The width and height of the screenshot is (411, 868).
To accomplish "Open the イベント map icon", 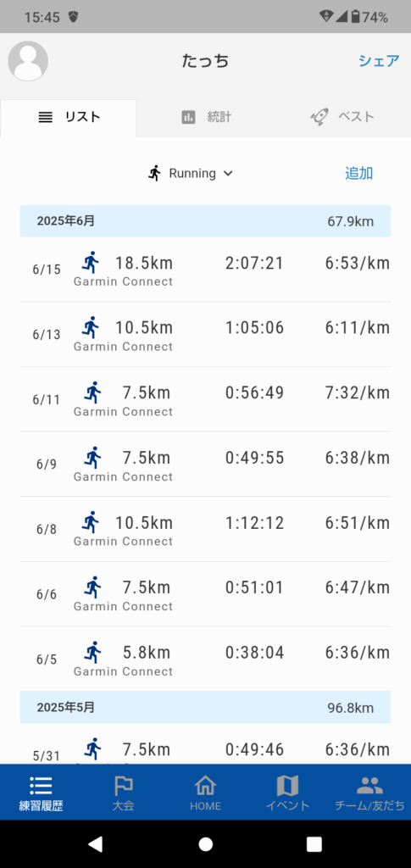I will point(287,785).
